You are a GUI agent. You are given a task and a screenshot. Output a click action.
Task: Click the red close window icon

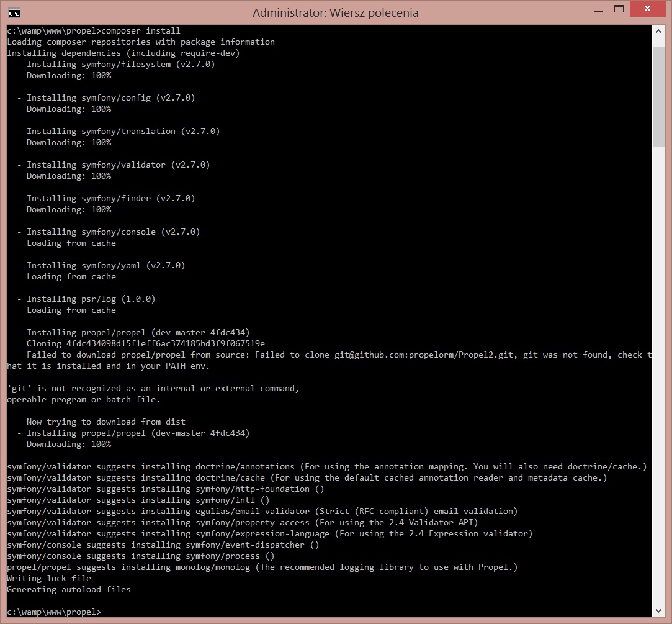(647, 9)
